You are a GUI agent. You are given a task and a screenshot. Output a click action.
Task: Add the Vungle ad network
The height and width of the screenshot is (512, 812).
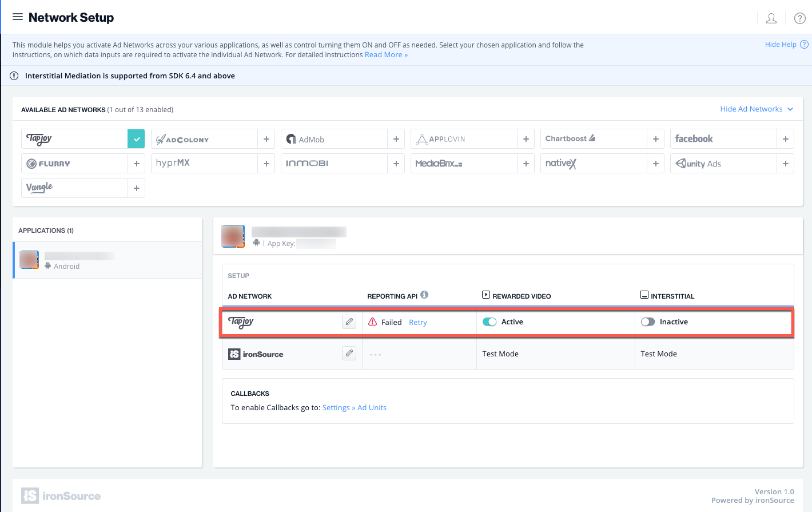[137, 188]
